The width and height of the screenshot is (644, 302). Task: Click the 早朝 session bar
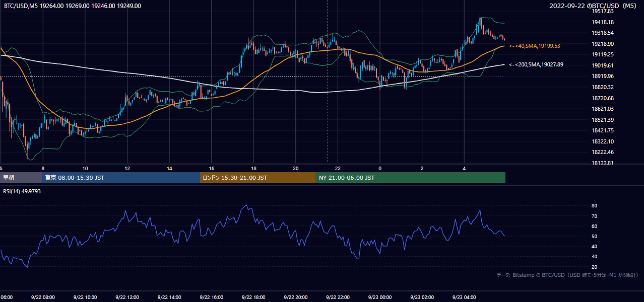point(21,178)
